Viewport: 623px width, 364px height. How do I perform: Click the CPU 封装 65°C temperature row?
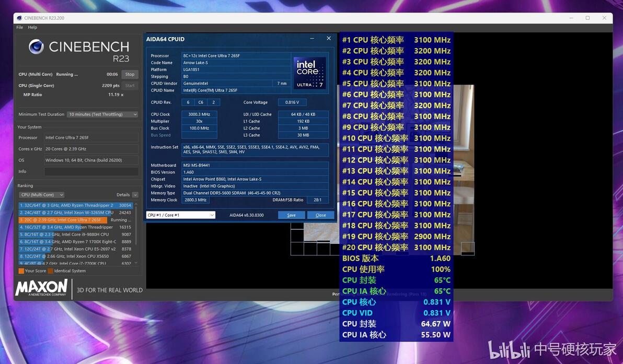pos(396,280)
